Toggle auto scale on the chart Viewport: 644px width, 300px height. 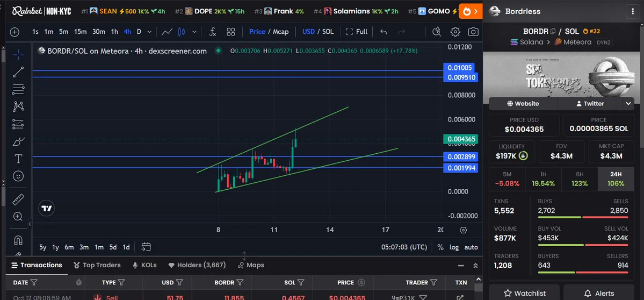coord(471,247)
